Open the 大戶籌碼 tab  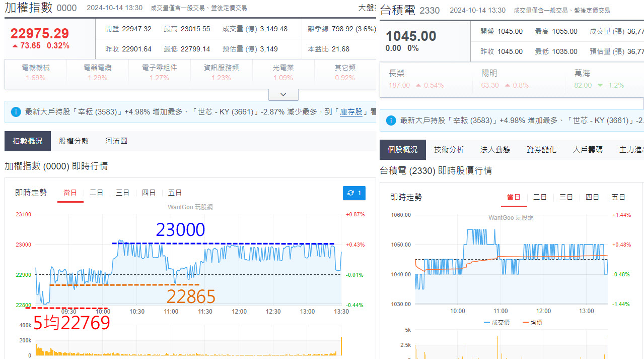tap(588, 150)
